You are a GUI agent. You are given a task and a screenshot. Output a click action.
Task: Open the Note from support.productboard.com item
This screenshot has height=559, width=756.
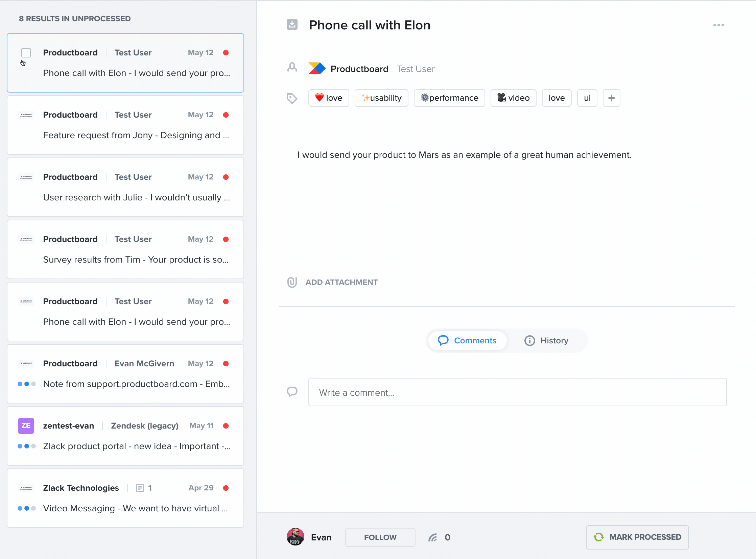click(x=125, y=374)
